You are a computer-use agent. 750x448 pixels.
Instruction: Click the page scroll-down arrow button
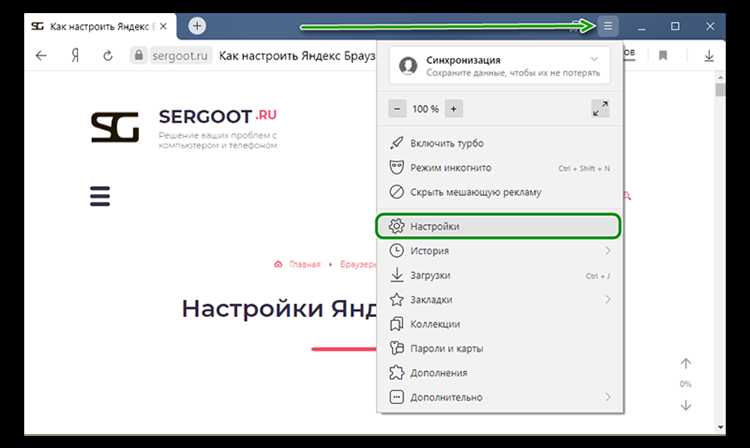click(685, 405)
